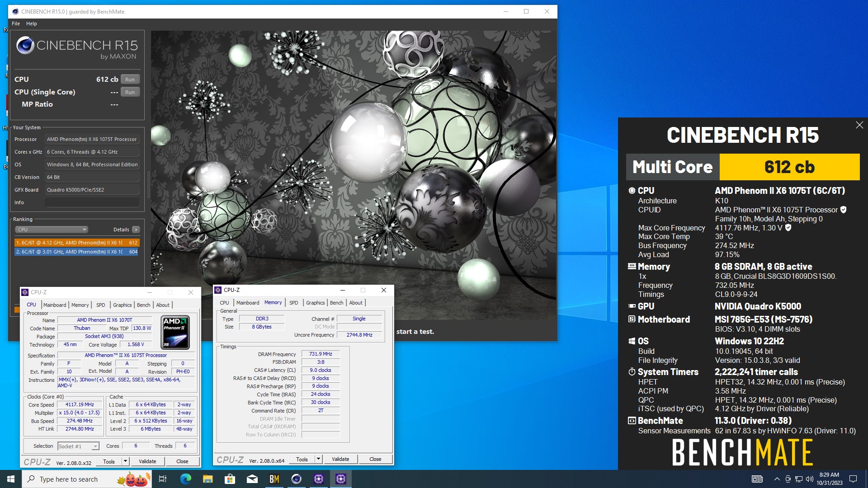
Task: Switch to BenchMate taskbar icon
Action: tap(274, 479)
